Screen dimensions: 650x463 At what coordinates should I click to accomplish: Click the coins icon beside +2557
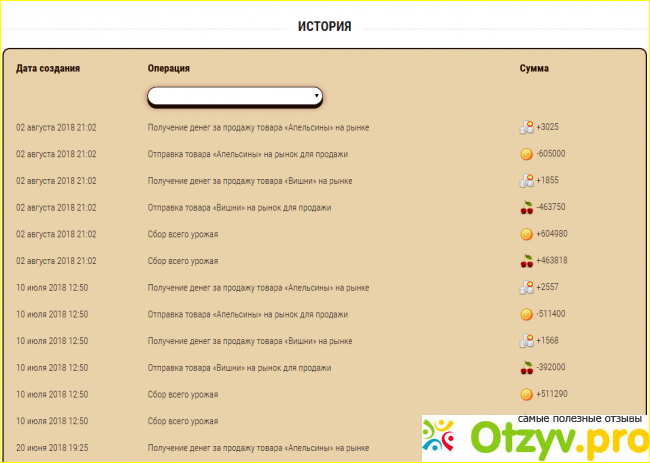[526, 288]
